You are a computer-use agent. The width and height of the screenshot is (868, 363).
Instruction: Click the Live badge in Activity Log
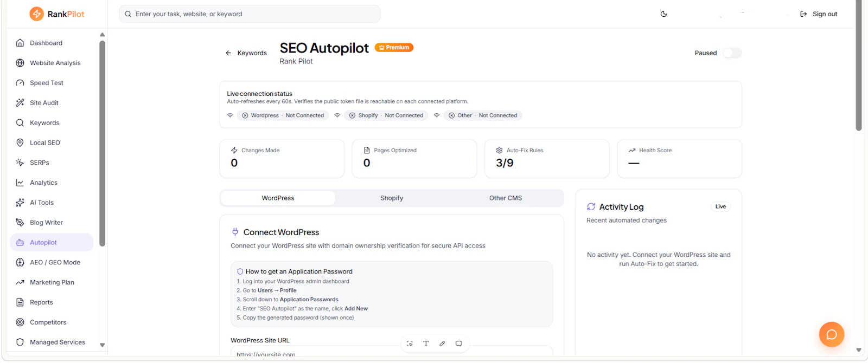(x=720, y=206)
